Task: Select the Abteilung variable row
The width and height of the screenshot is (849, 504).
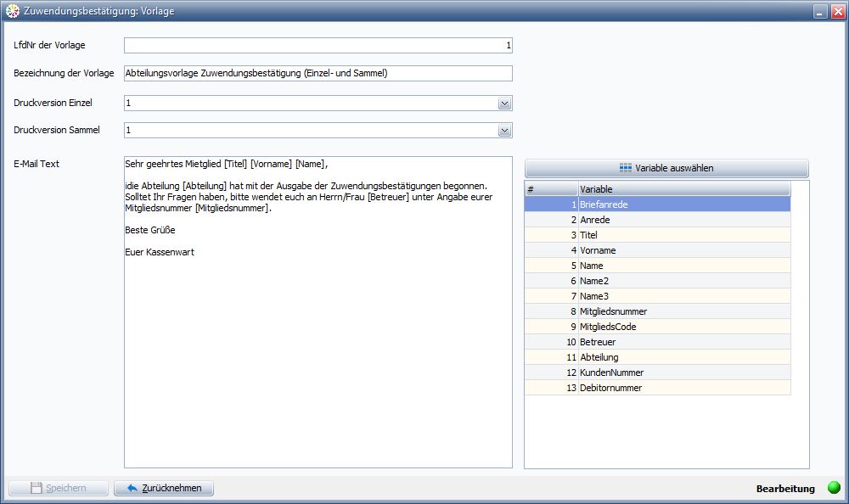Action: [657, 357]
